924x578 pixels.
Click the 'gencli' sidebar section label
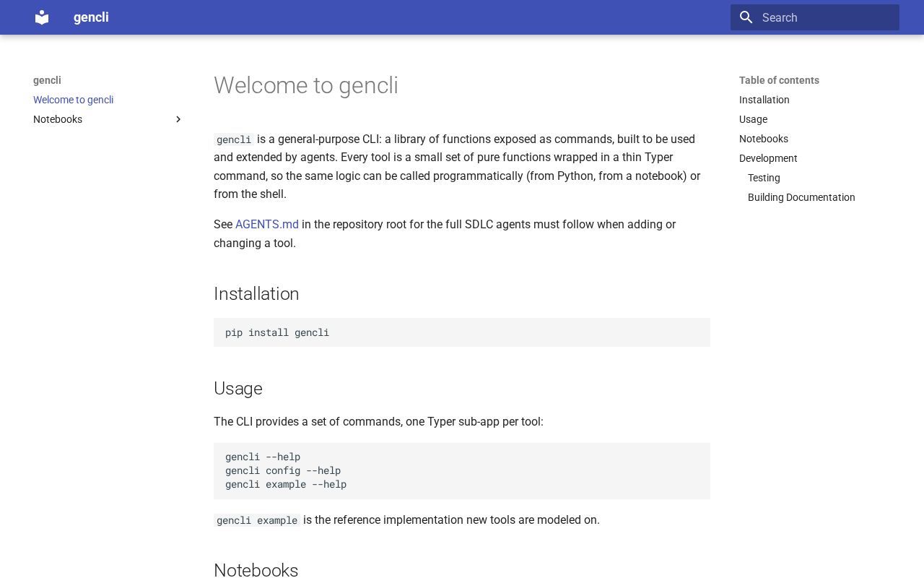(x=47, y=80)
